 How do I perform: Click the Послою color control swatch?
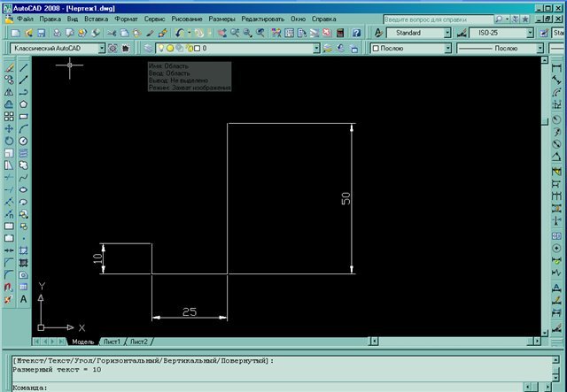377,48
